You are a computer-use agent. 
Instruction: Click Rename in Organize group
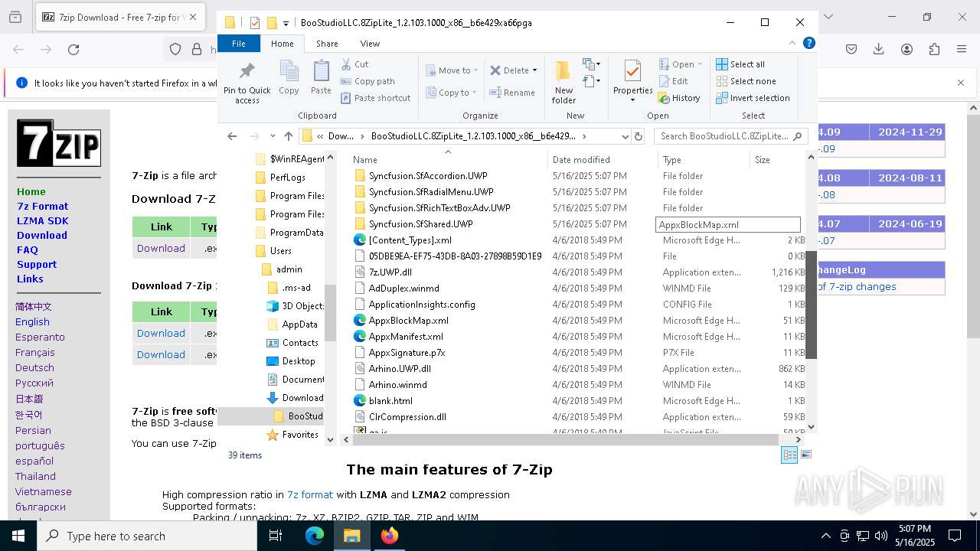pyautogui.click(x=512, y=93)
